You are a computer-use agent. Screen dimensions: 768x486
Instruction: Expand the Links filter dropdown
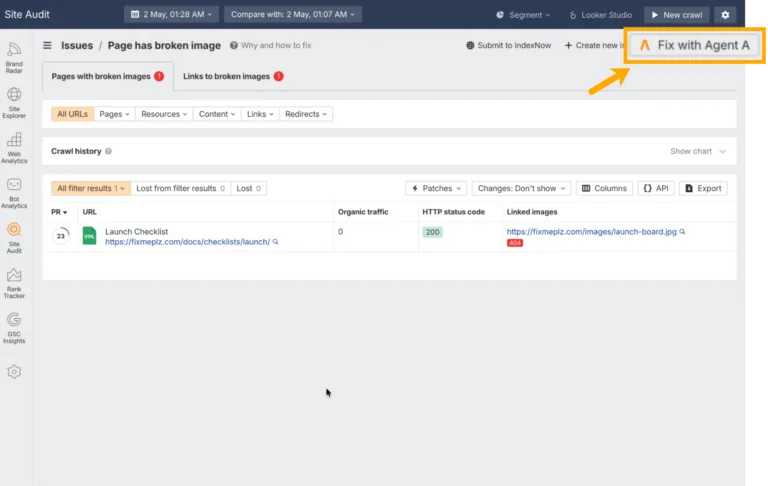(x=260, y=114)
